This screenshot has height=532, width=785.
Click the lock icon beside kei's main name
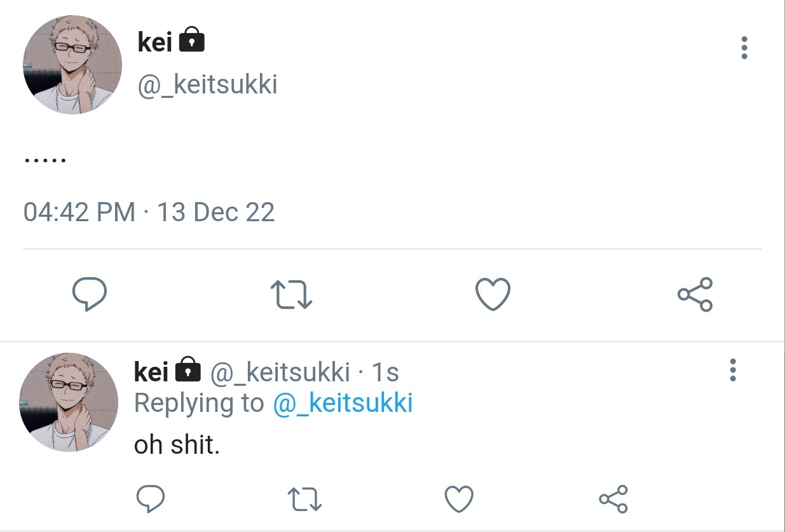[x=191, y=41]
